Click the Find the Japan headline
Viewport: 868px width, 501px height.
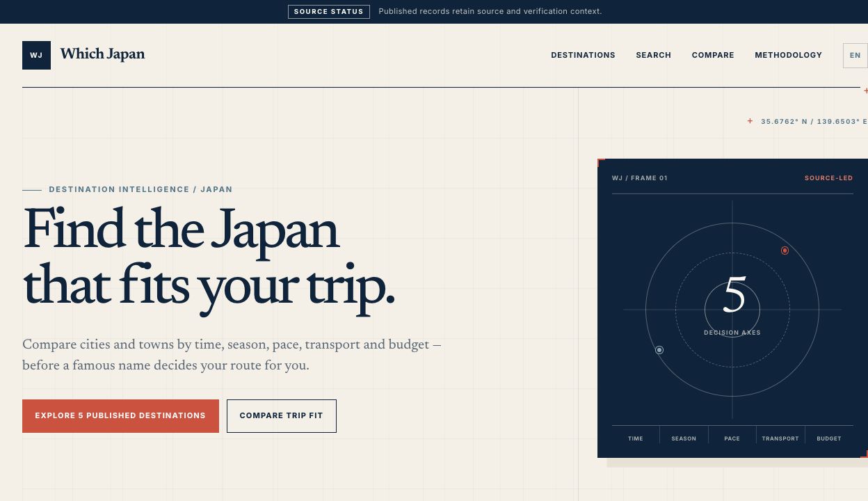click(x=209, y=257)
